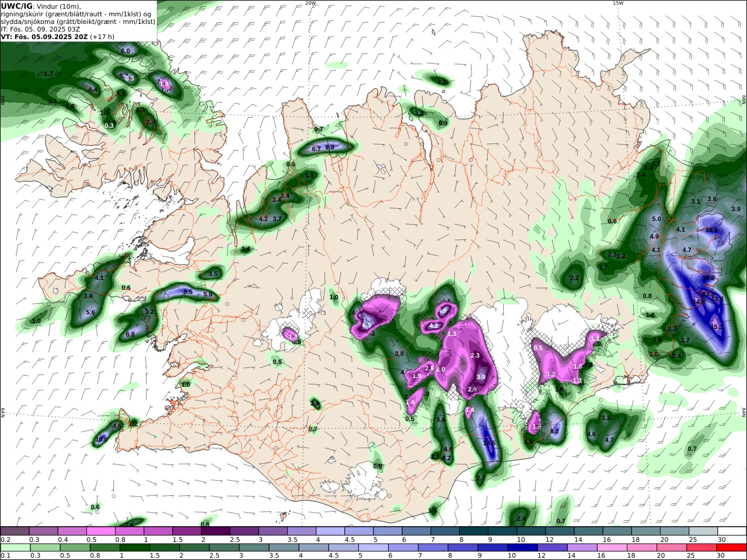Screen dimensions: 747x560
Task: Click the bright pink snow swatch between 0.5 and 0.8
Action: pyautogui.click(x=100, y=531)
